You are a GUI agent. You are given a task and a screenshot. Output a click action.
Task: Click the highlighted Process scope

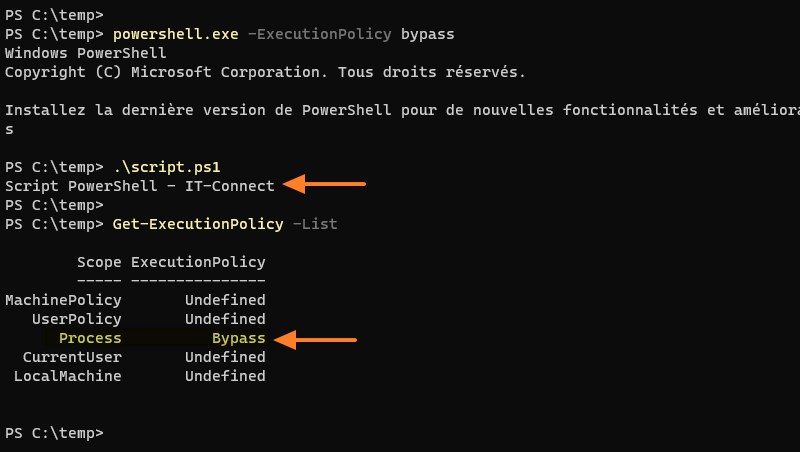pyautogui.click(x=90, y=339)
